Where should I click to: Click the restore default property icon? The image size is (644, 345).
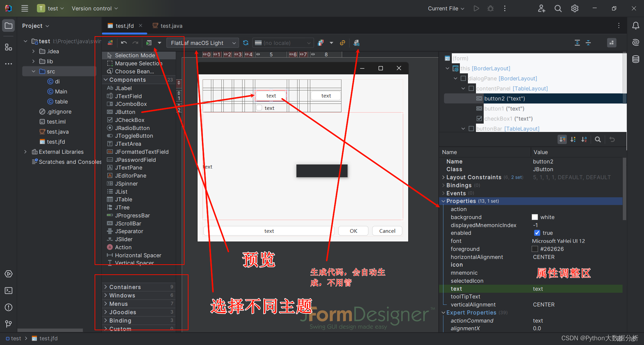pyautogui.click(x=612, y=139)
